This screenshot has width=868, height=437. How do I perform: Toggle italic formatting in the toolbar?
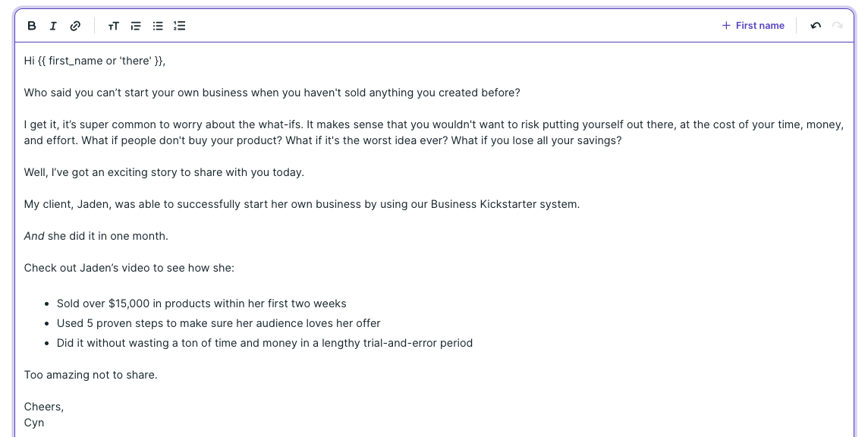52,25
